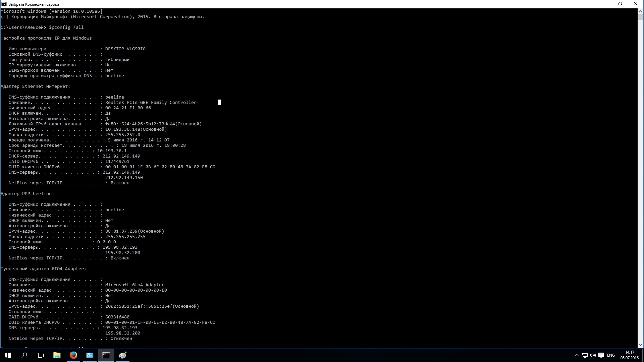Open the Windows Start menu
The width and height of the screenshot is (644, 362).
point(8,355)
